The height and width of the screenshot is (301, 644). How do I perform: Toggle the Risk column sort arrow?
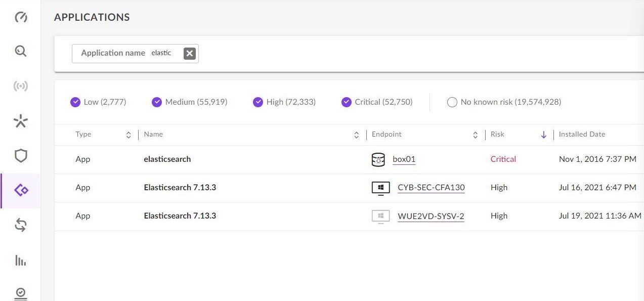544,135
